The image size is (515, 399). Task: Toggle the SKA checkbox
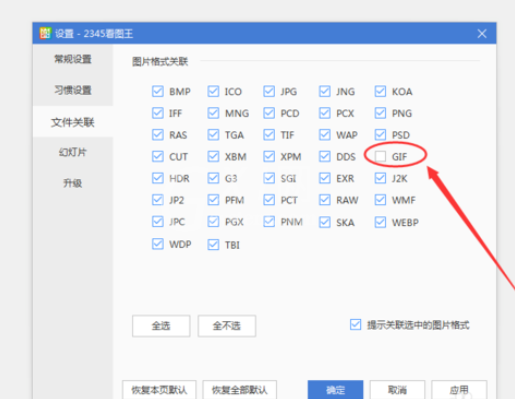point(325,222)
